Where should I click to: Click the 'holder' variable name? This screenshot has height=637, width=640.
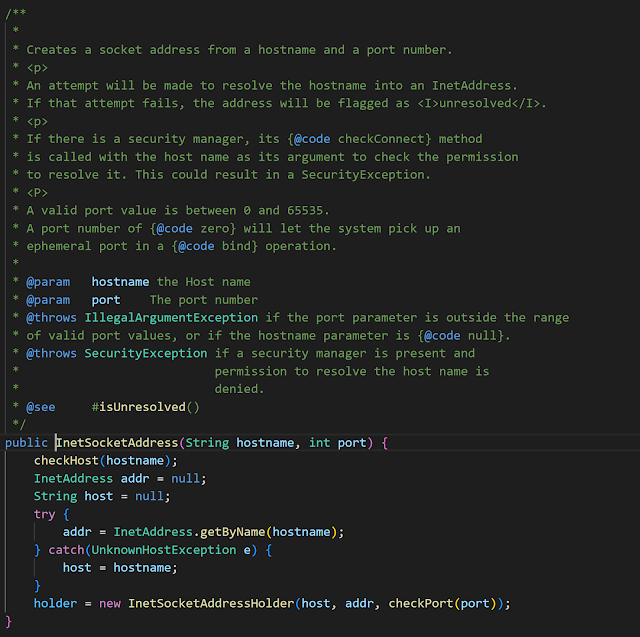point(55,604)
